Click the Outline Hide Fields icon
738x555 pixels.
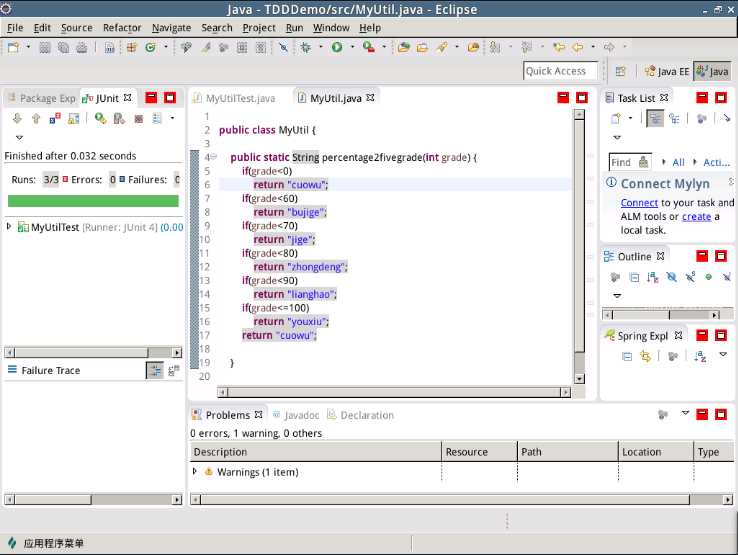[x=671, y=277]
